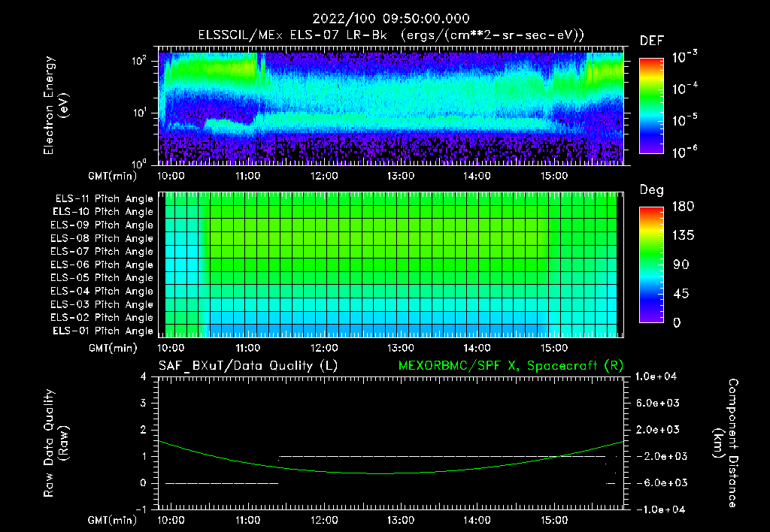770x532 pixels.
Task: Click the Component Distance (km) axis label
Action: (726, 443)
